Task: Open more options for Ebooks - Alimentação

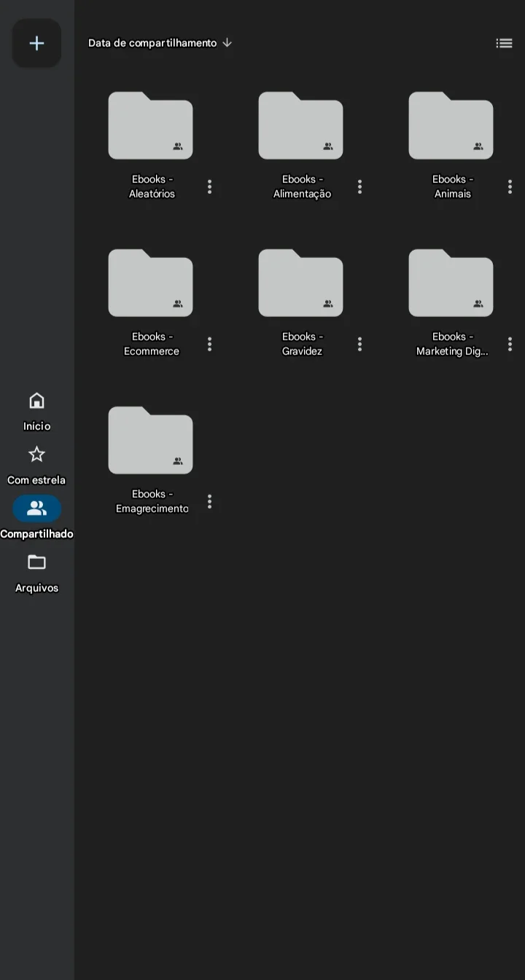Action: coord(359,187)
